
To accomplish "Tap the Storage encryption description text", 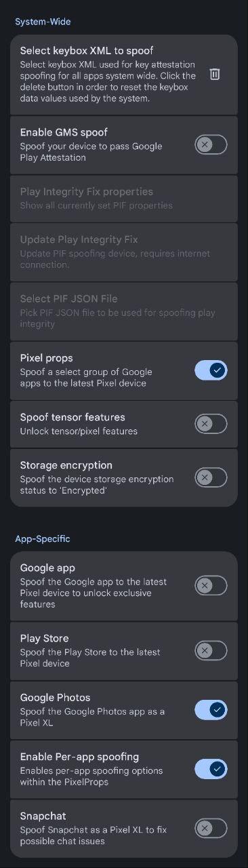I will [x=97, y=484].
